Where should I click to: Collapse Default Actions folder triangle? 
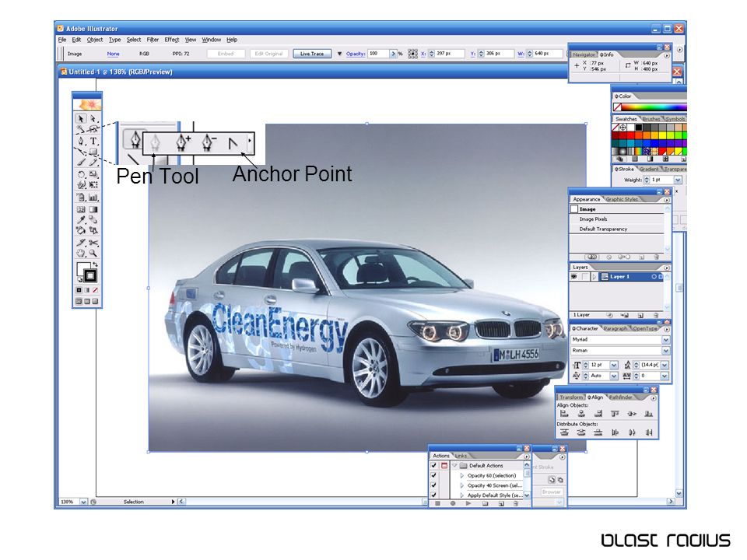[x=454, y=465]
